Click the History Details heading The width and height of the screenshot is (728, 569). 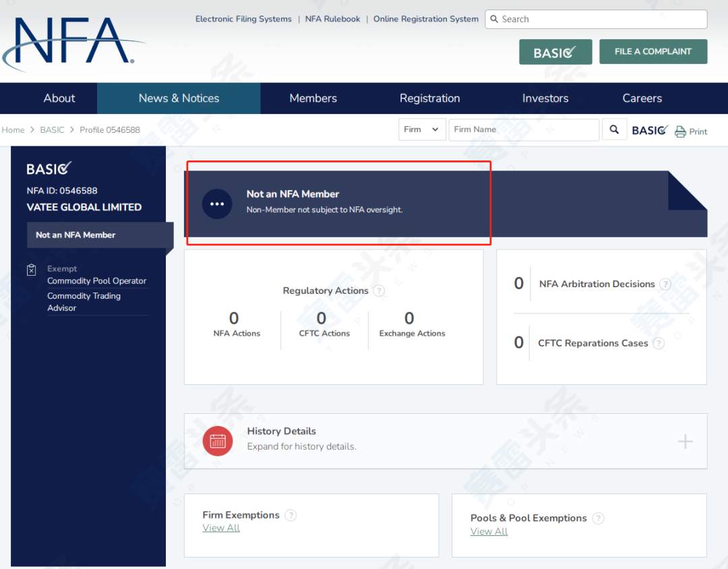pyautogui.click(x=281, y=431)
